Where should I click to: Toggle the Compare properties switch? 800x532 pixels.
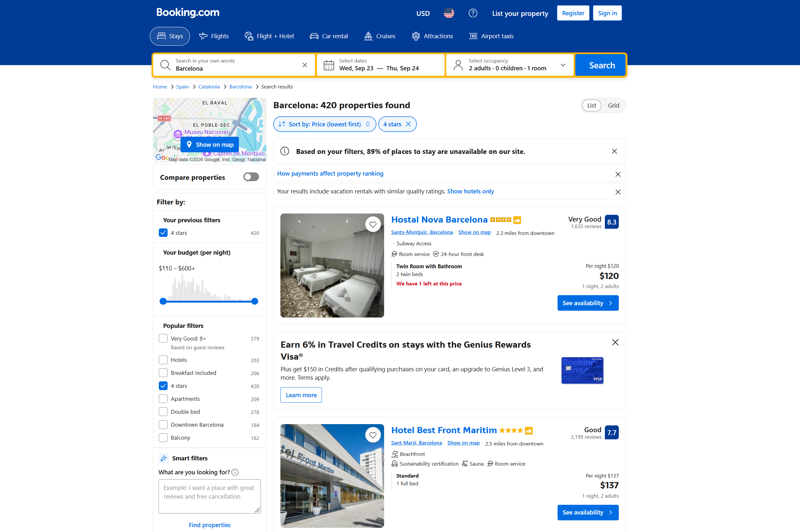pos(251,177)
